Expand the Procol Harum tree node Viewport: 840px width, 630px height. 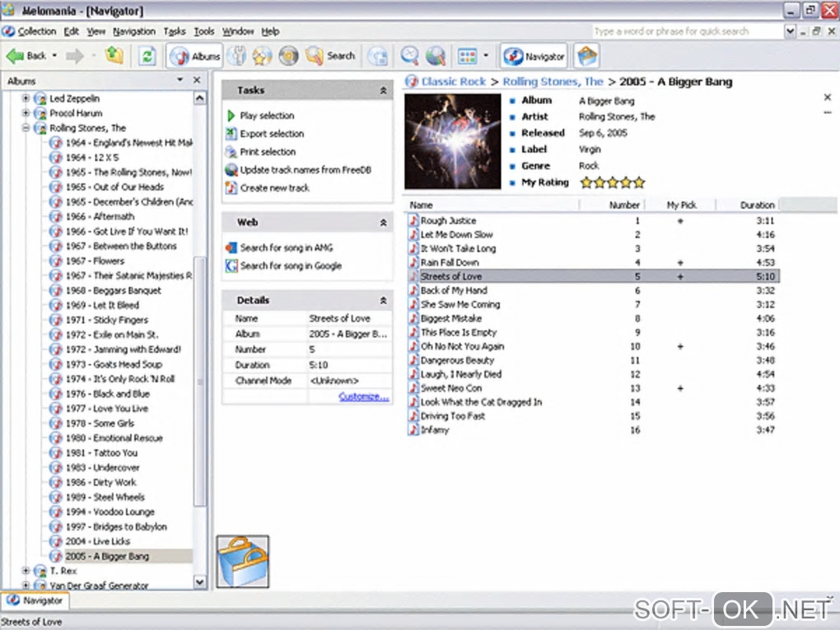tap(26, 113)
